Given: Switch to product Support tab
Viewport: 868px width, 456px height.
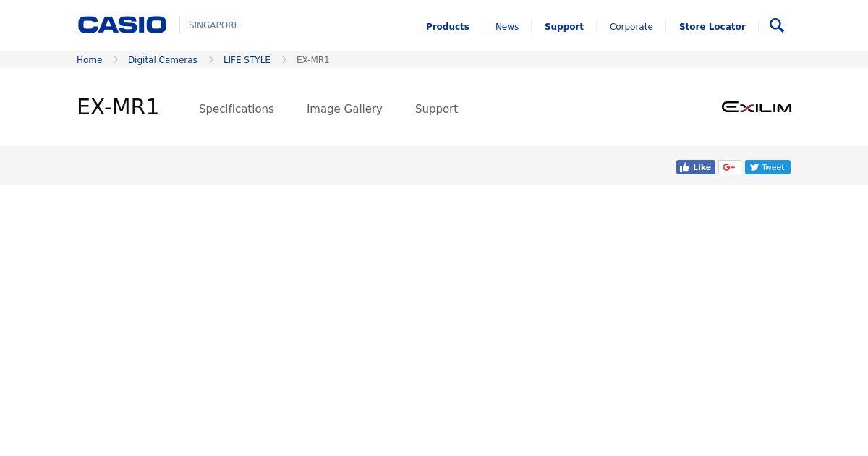Looking at the screenshot, I should [x=436, y=109].
